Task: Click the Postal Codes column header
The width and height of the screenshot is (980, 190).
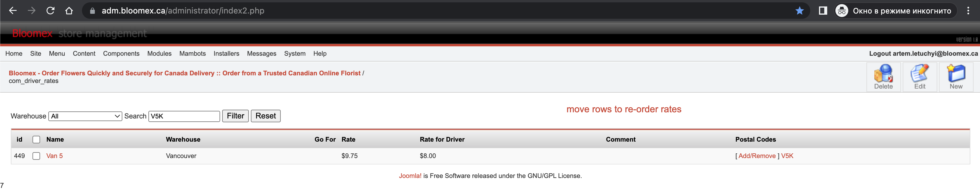Action: point(755,140)
